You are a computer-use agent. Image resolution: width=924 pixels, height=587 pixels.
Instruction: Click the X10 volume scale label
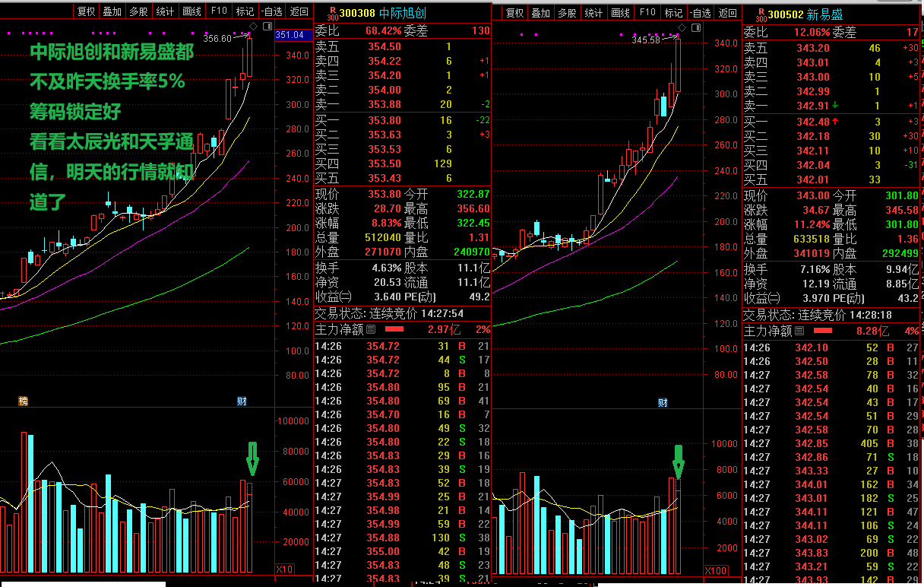[284, 570]
